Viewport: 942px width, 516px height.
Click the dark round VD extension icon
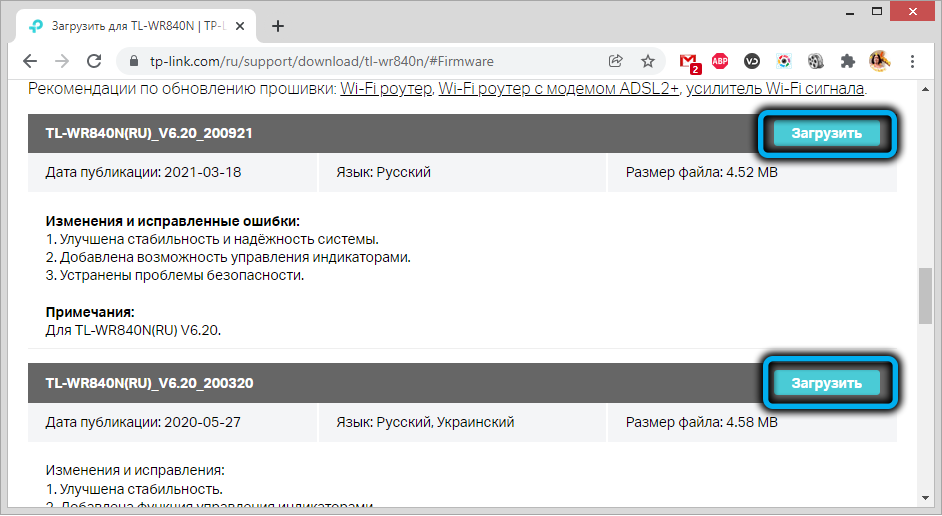tap(752, 61)
